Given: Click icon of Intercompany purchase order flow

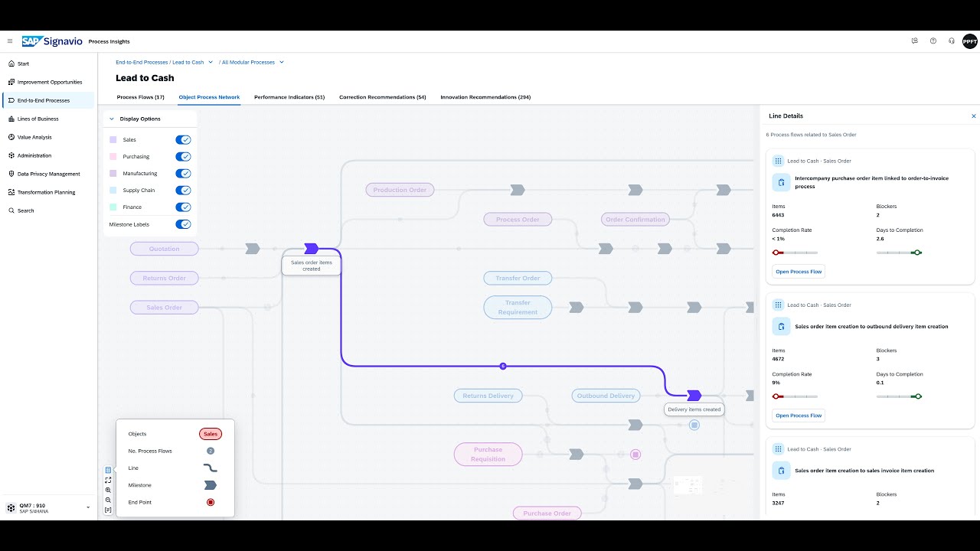Looking at the screenshot, I should point(781,182).
